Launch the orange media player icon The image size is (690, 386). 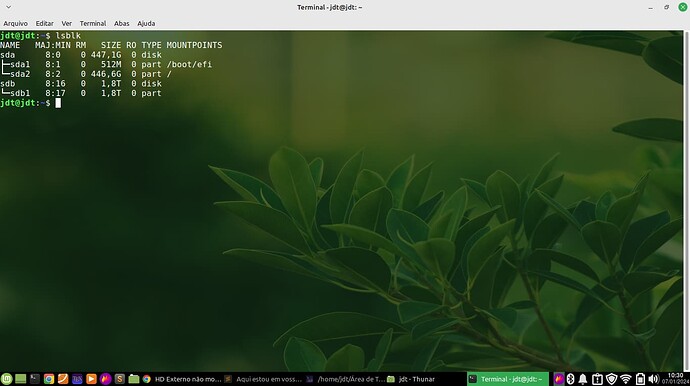(x=91, y=379)
